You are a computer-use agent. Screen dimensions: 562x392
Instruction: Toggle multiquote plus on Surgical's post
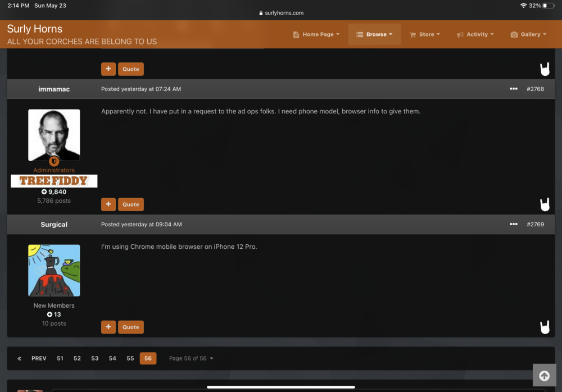click(108, 327)
